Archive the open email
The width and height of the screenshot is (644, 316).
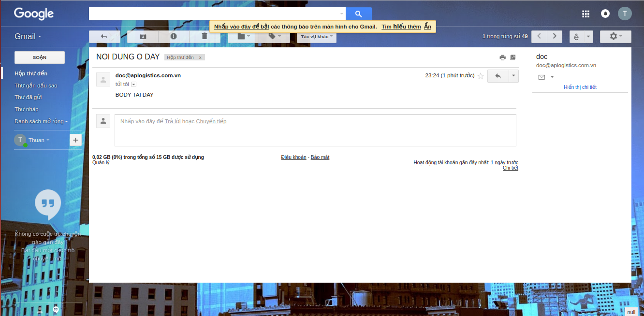point(142,36)
